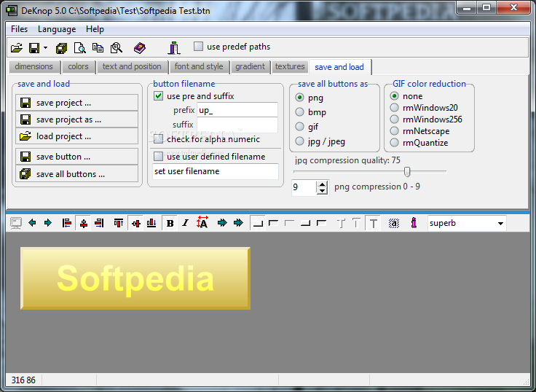Click the single green right arrow next icon
The height and width of the screenshot is (392, 536).
pos(48,223)
